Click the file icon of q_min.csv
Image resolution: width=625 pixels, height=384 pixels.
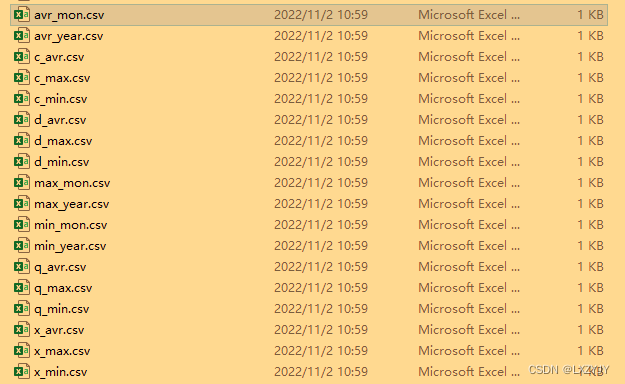[22, 309]
